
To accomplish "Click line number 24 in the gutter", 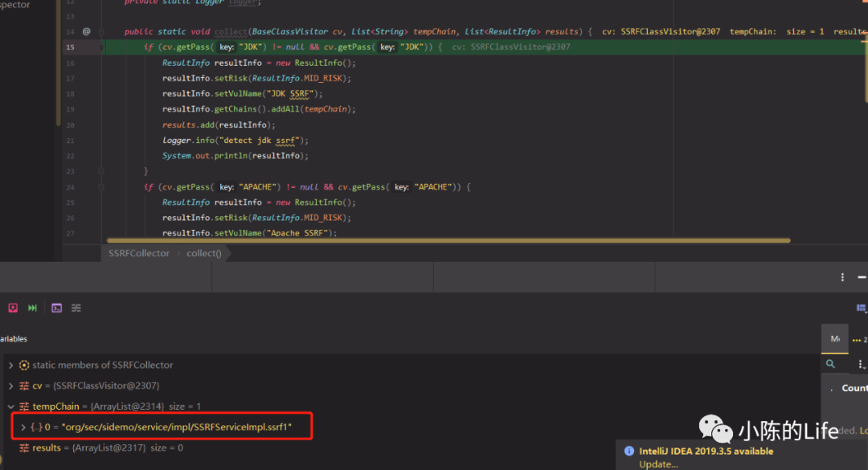I will coord(70,187).
